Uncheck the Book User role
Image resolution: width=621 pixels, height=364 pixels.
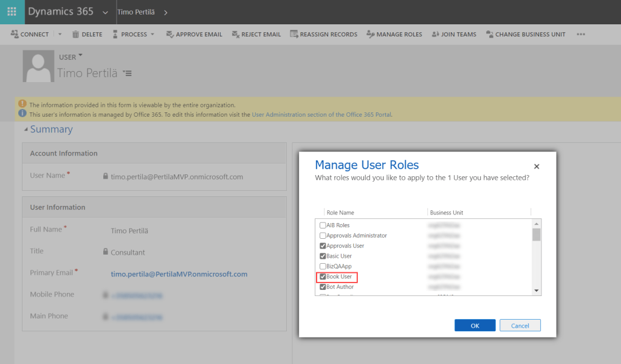[x=323, y=276]
